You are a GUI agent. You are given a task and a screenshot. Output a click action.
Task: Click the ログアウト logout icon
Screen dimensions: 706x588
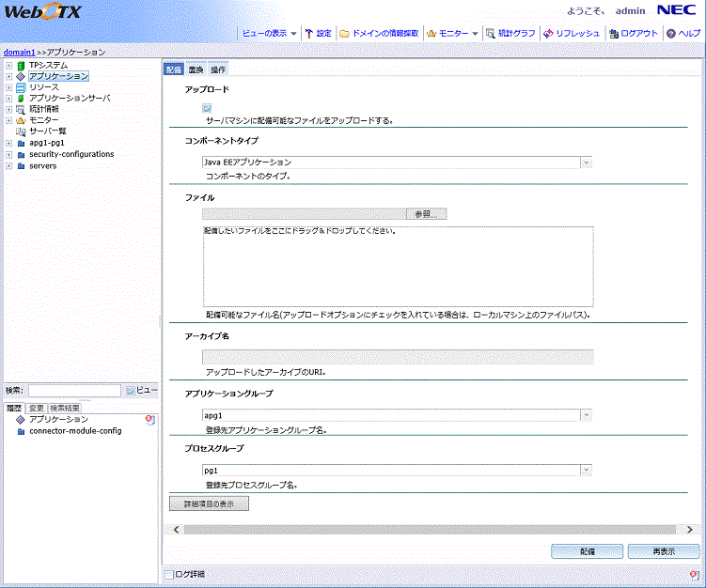[x=614, y=33]
